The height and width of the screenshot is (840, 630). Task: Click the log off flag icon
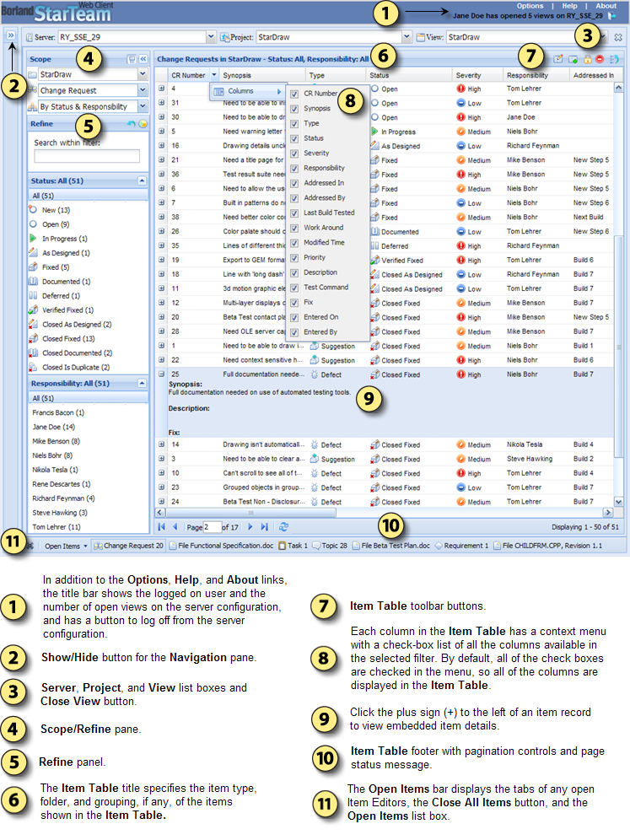(611, 16)
